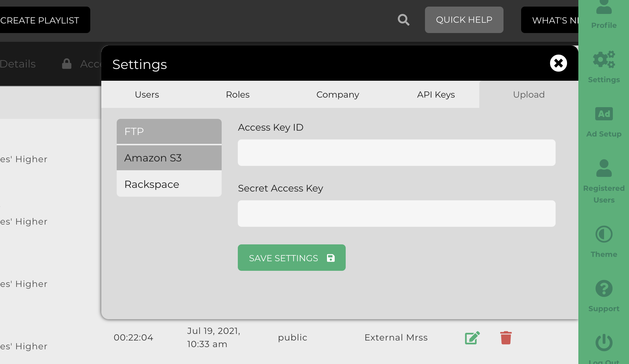Switch to the Users tab

[147, 95]
